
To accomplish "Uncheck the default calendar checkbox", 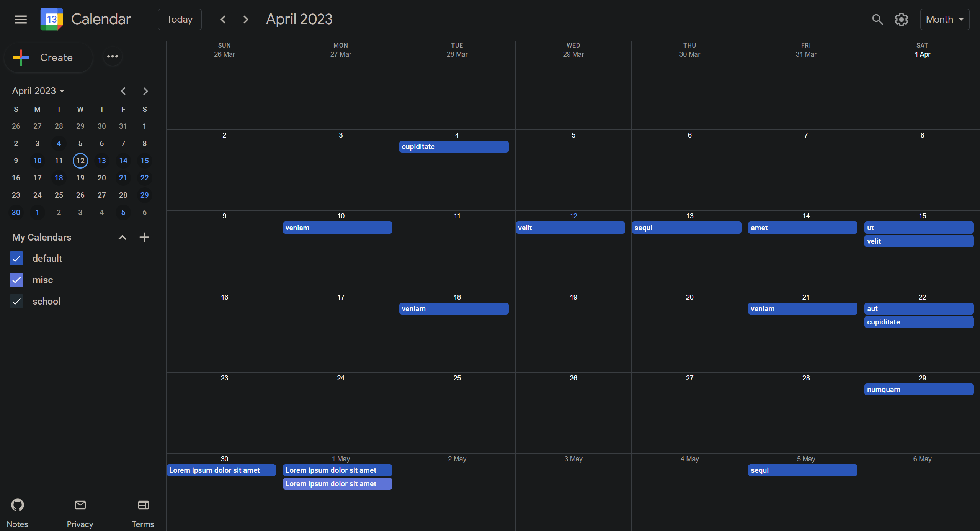I will point(16,259).
